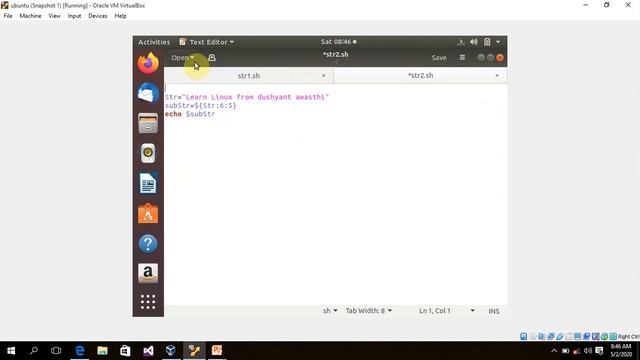The height and width of the screenshot is (360, 640).
Task: Click the VirtualBox optical disk status icon
Action: [x=533, y=336]
